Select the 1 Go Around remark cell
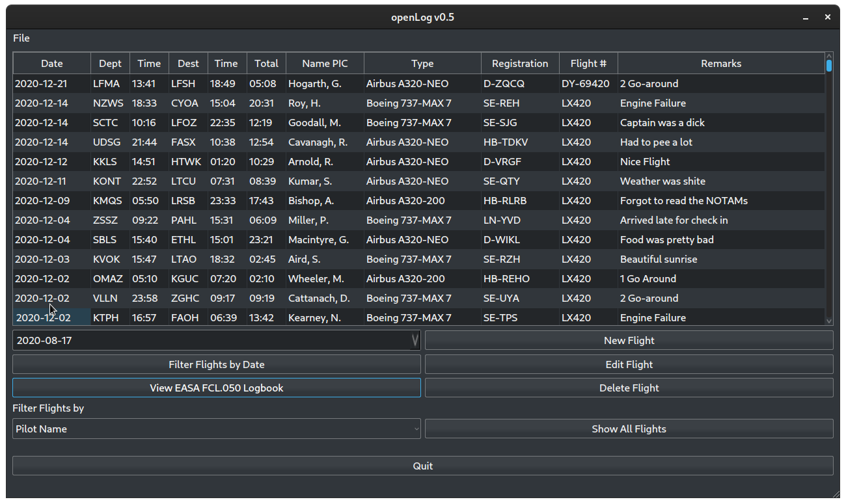 click(x=721, y=278)
